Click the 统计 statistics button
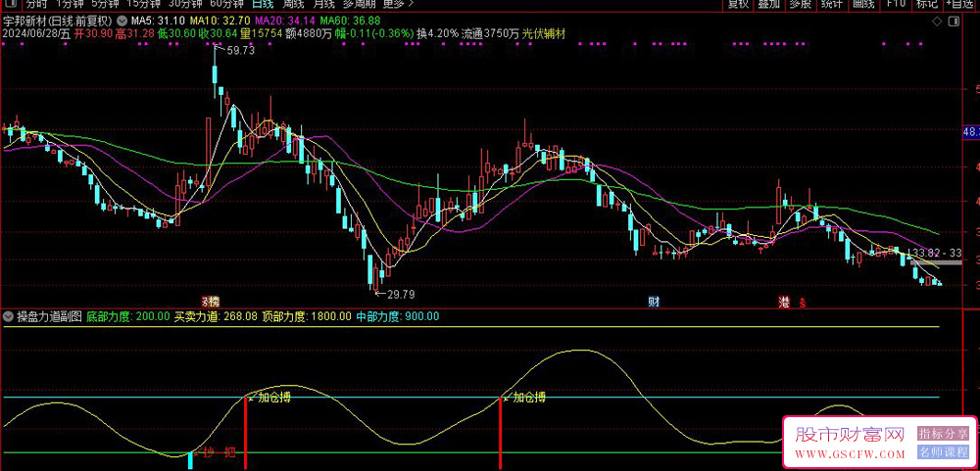 [x=831, y=4]
